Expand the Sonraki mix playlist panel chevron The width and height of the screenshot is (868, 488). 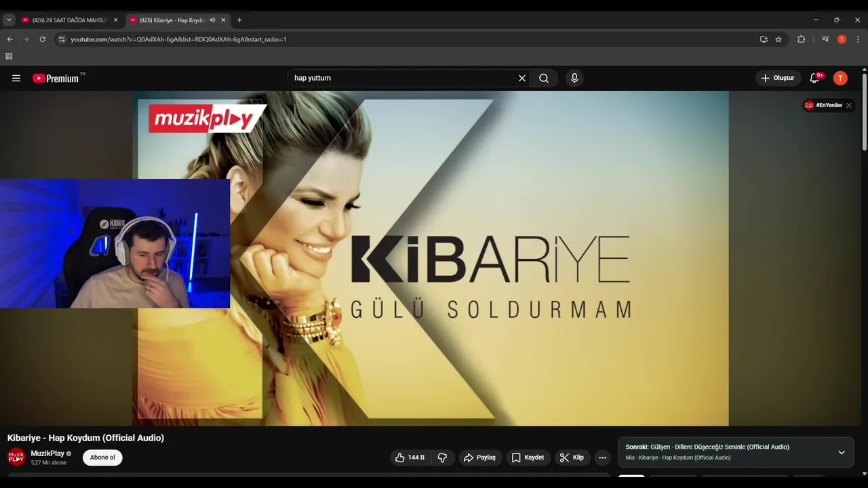(x=842, y=452)
